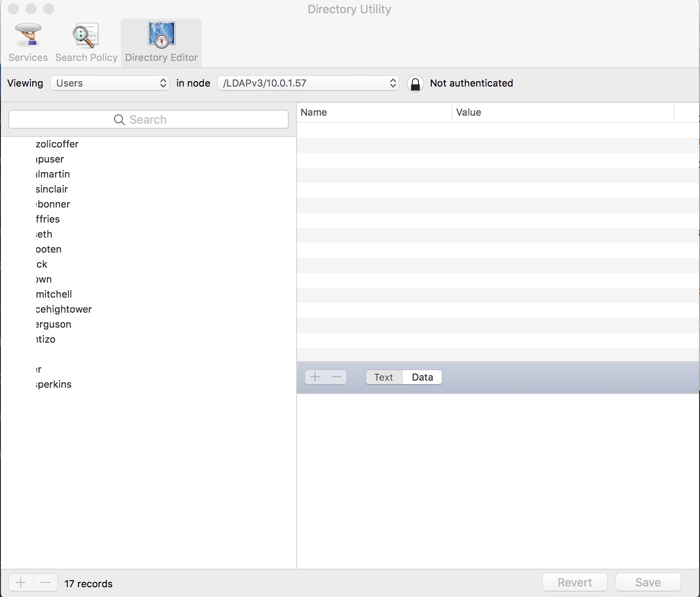Open the Viewing Users record type dropdown
This screenshot has height=597, width=700.
tap(110, 83)
